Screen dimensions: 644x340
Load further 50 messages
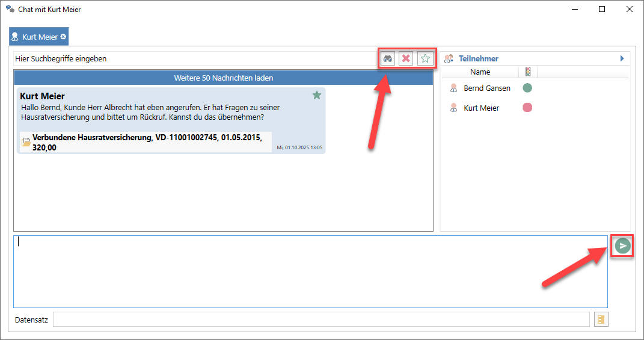coord(224,78)
